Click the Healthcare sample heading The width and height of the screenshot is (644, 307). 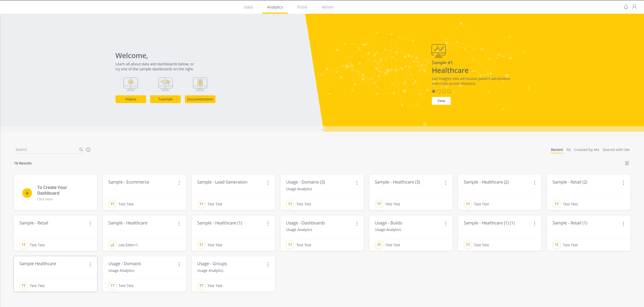(450, 71)
